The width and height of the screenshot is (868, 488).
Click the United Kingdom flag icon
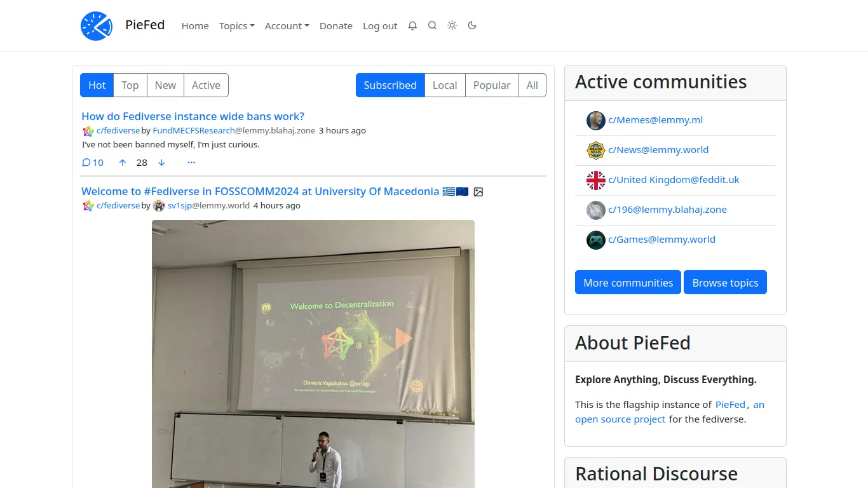pos(595,180)
